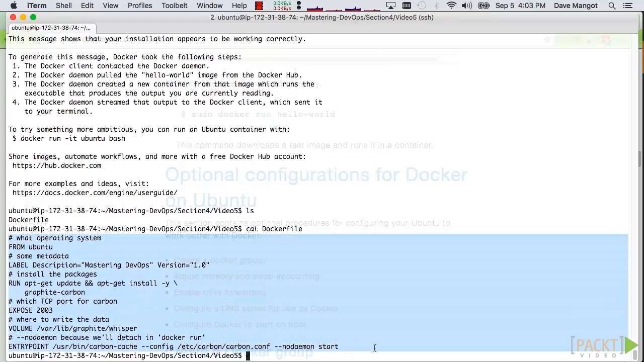Image resolution: width=644 pixels, height=362 pixels.
Task: Click the three-dot stacked menu bar icon
Action: pos(299,6)
